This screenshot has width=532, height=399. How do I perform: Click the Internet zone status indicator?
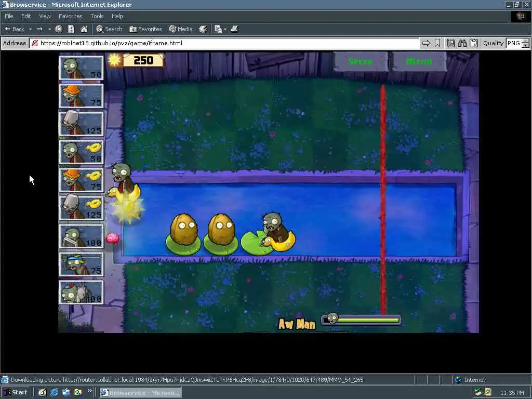coord(470,380)
